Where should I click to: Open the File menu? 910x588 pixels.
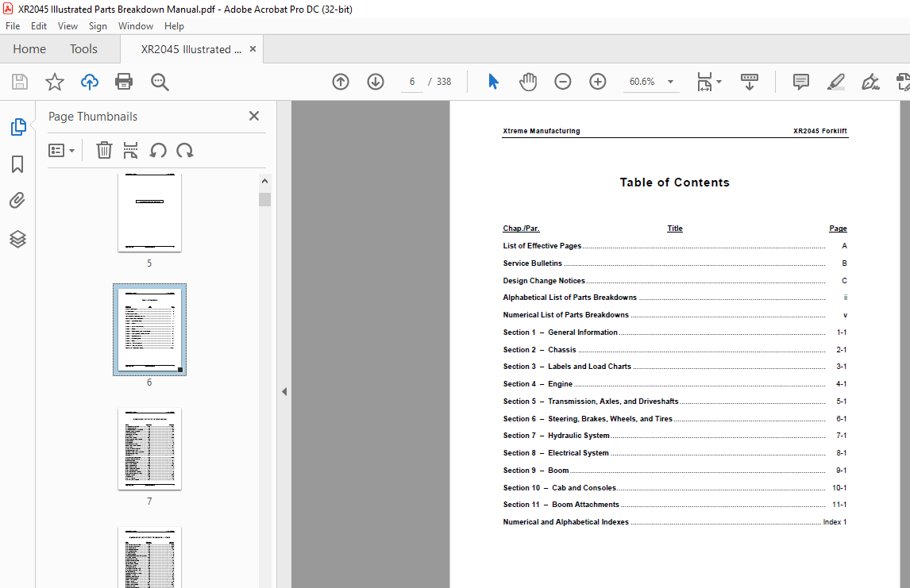coord(13,26)
